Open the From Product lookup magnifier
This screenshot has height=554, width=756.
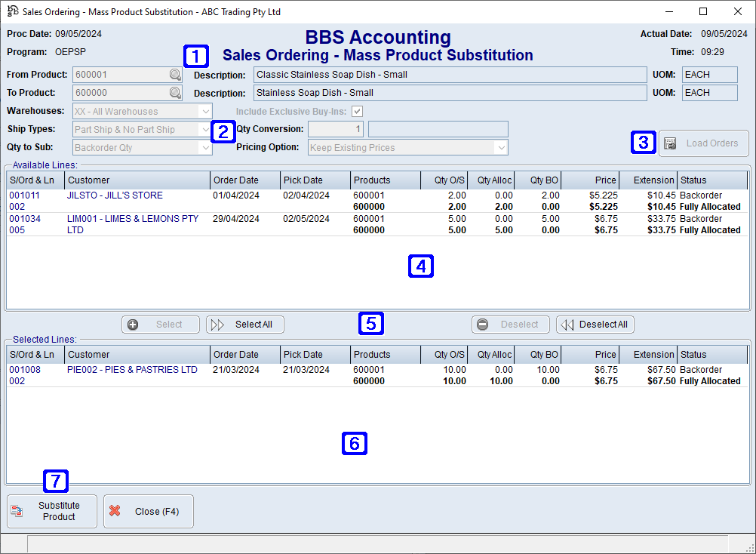click(174, 75)
